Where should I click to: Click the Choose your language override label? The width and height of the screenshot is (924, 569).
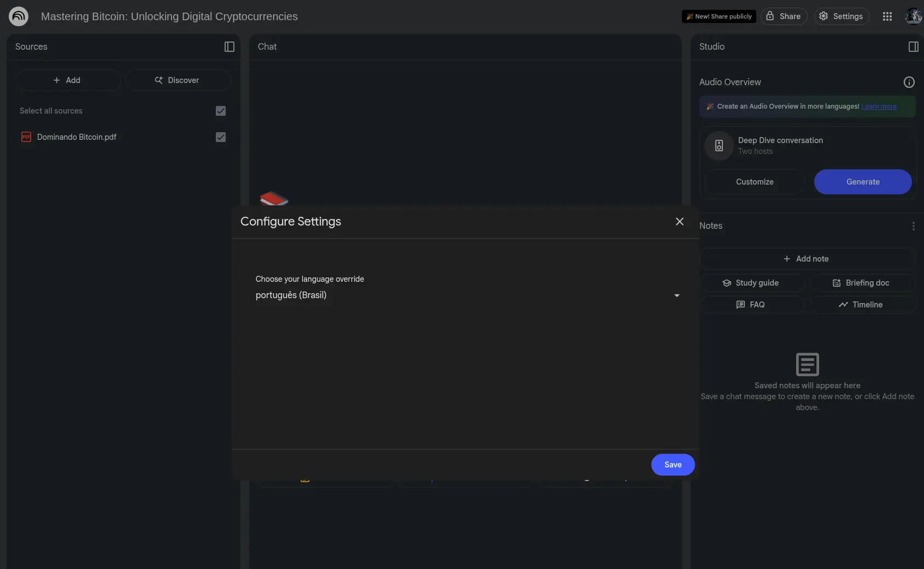click(x=310, y=279)
